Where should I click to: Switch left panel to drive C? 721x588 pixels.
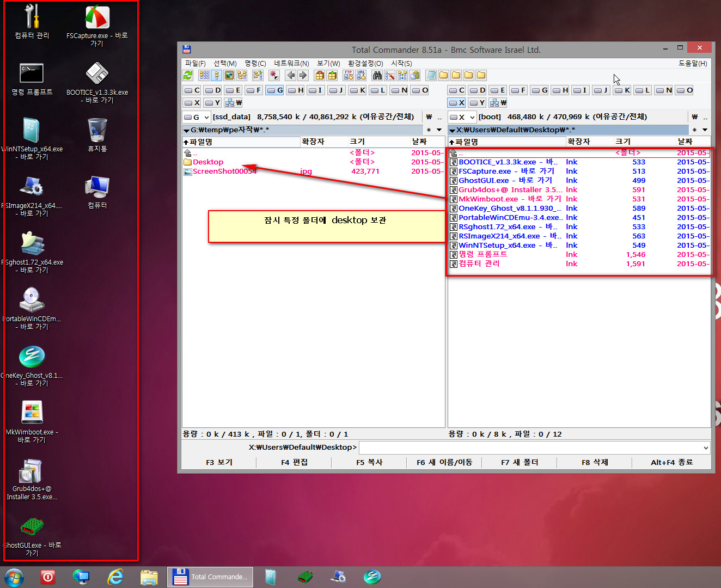(192, 90)
